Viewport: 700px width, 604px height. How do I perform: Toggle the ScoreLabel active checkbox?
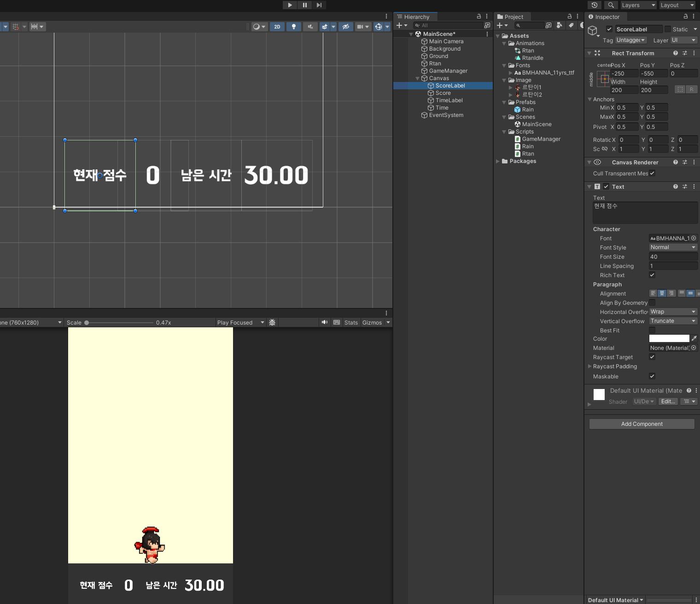pyautogui.click(x=609, y=29)
